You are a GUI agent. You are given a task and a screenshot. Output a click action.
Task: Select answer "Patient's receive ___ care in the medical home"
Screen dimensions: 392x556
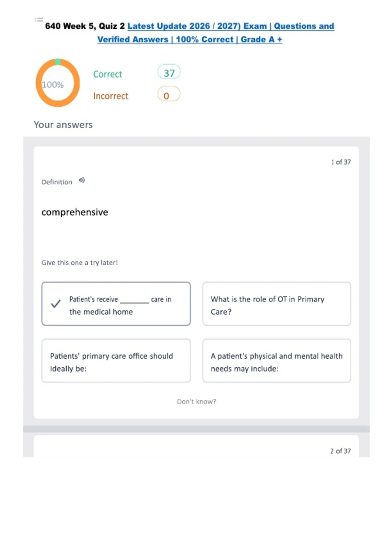116,304
